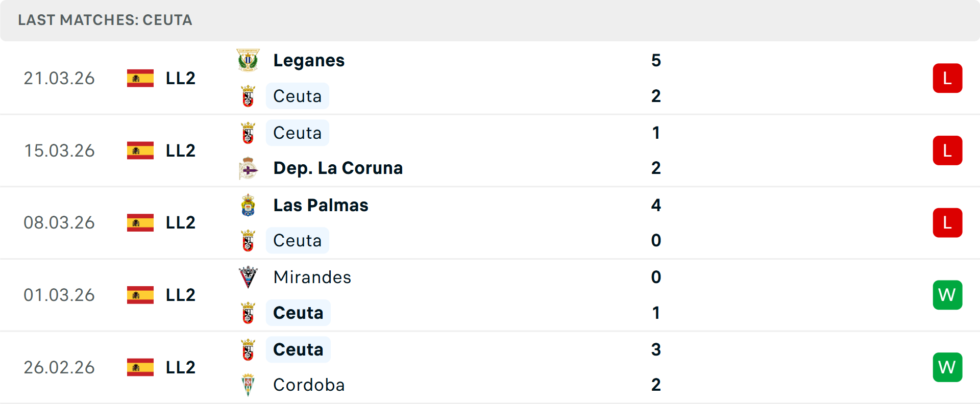
Task: Click the LL2 league label on 08.03.26
Action: coord(181,223)
